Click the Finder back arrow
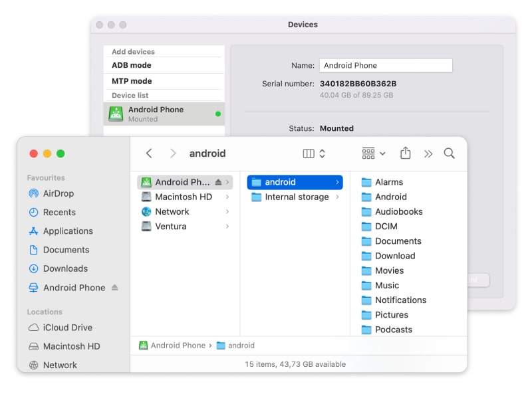This screenshot has height=412, width=532. click(x=149, y=154)
